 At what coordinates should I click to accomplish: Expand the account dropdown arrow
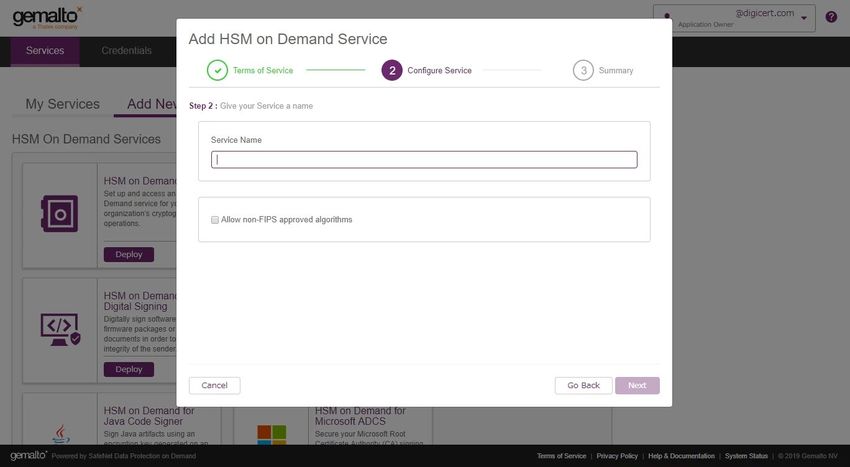pyautogui.click(x=804, y=18)
